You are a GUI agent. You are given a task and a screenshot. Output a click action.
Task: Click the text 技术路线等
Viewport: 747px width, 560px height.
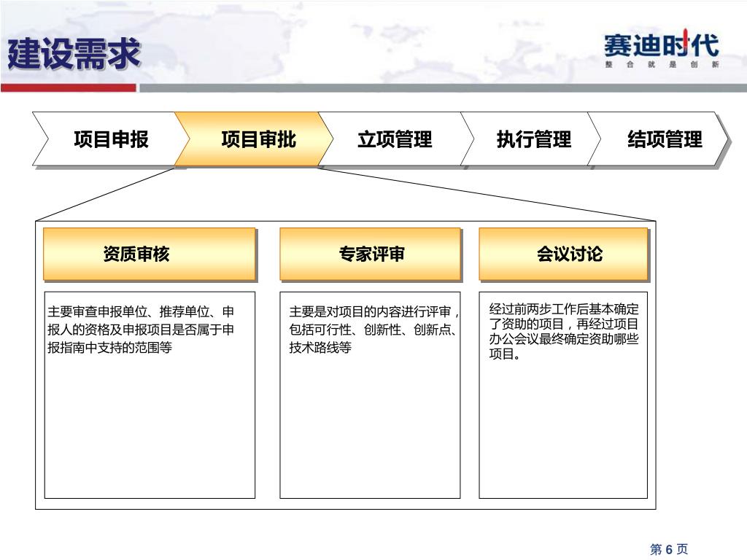pyautogui.click(x=320, y=348)
